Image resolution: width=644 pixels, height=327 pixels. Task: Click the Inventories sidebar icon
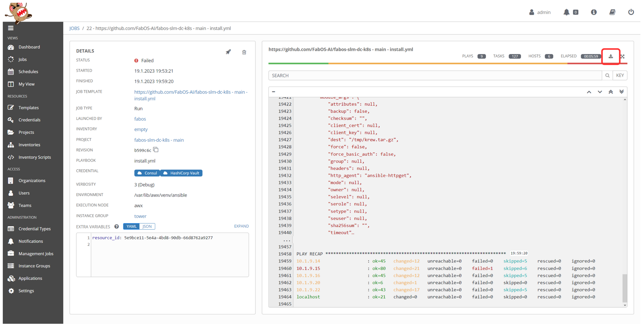point(11,145)
